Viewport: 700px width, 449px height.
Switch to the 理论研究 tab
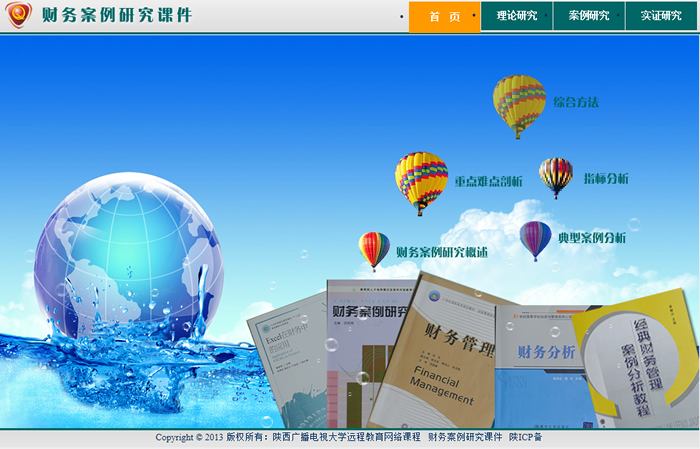click(516, 16)
